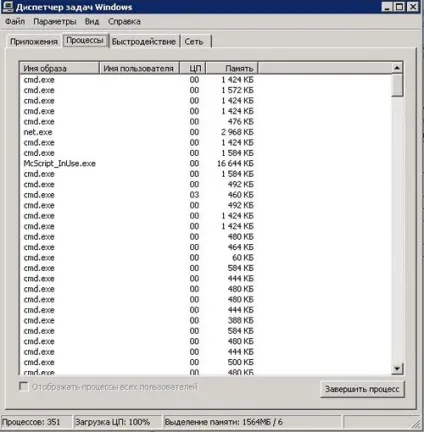This screenshot has width=424, height=432.
Task: Minimize the Диспетчер задач Windows window
Action: 387,7
